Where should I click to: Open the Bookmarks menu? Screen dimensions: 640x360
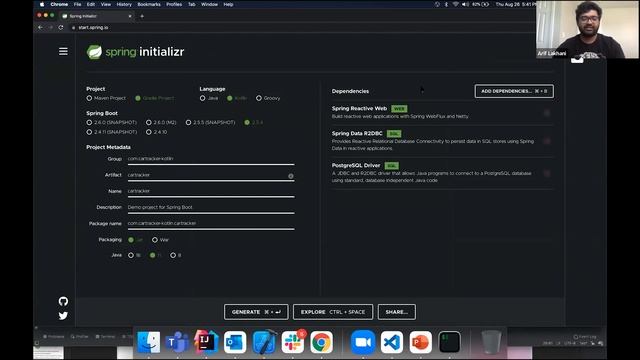[x=149, y=4]
